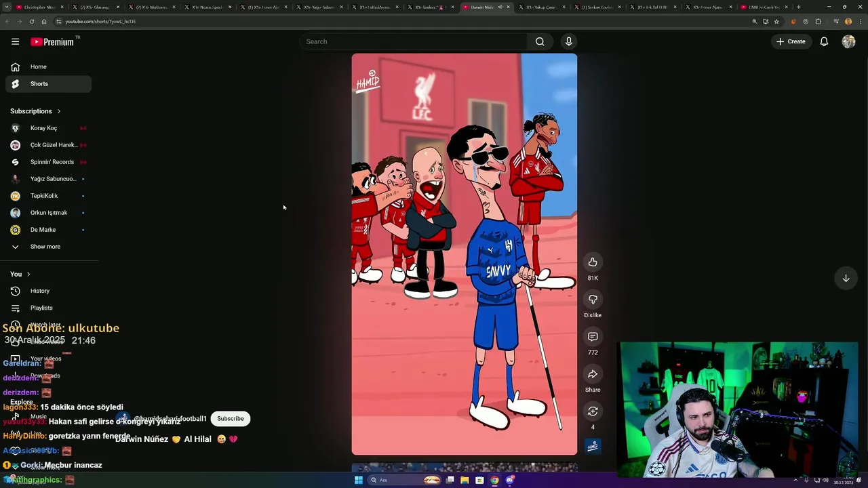This screenshot has height=488, width=868.
Task: Open the YouTube hamburger guide menu
Action: coord(15,41)
